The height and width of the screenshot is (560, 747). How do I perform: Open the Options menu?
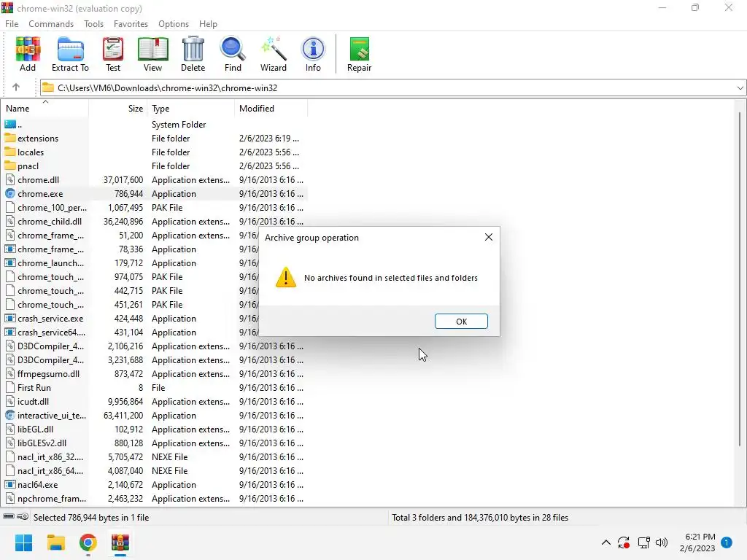174,24
